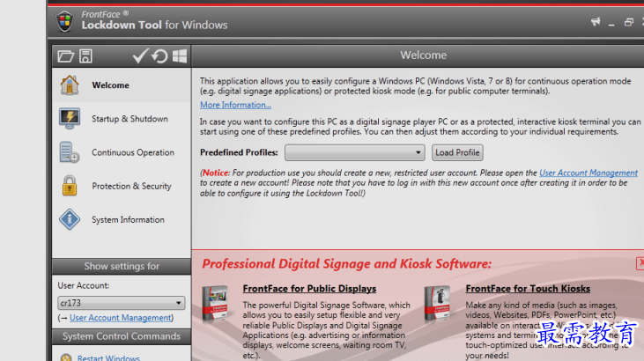Open Protection & Security settings
Viewport: 644px width, 361px height.
pyautogui.click(x=122, y=186)
